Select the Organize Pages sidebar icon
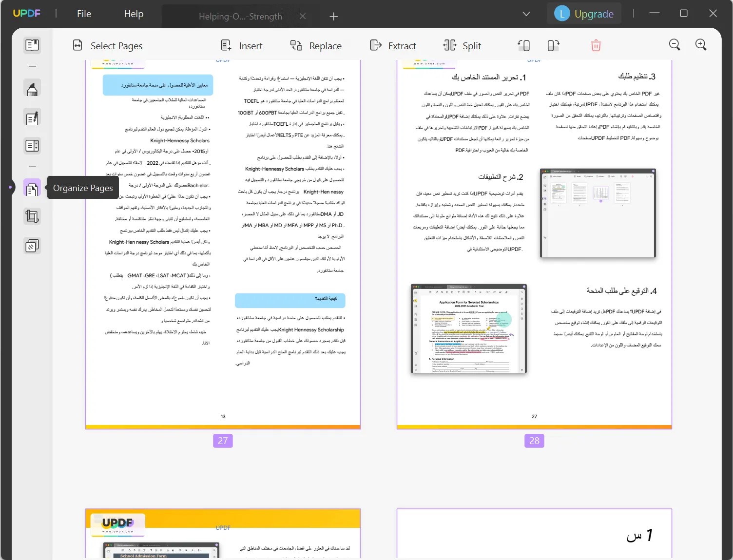733x560 pixels. point(32,188)
